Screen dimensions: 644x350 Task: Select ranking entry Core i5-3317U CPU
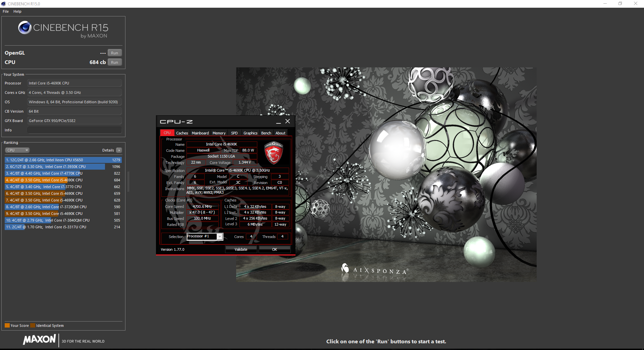63,227
